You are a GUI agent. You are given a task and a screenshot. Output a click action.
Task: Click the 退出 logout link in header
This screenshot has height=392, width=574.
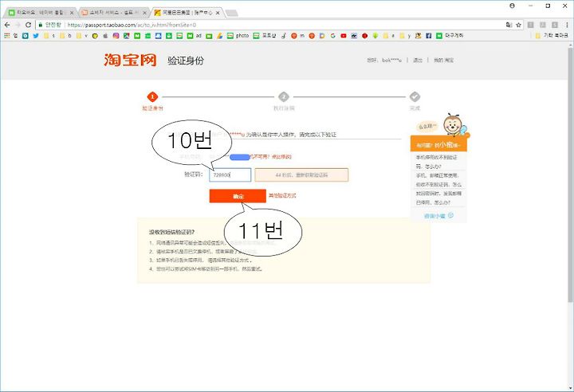(418, 60)
